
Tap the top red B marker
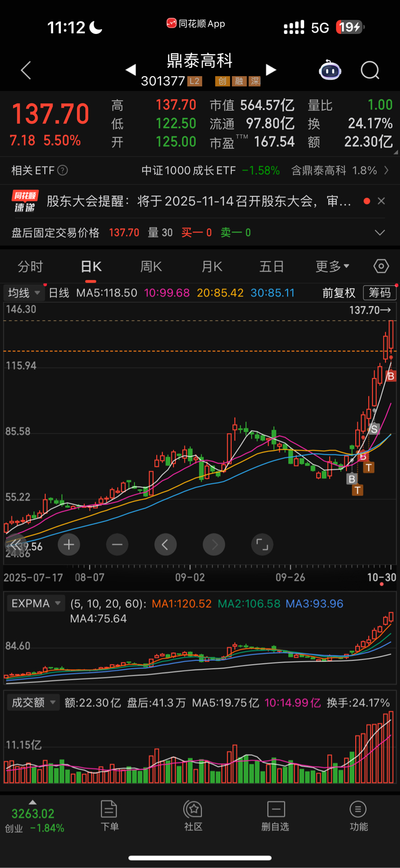point(391,376)
